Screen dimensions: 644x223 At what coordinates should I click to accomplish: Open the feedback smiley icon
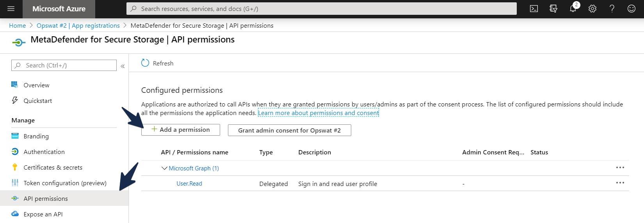[x=632, y=9]
